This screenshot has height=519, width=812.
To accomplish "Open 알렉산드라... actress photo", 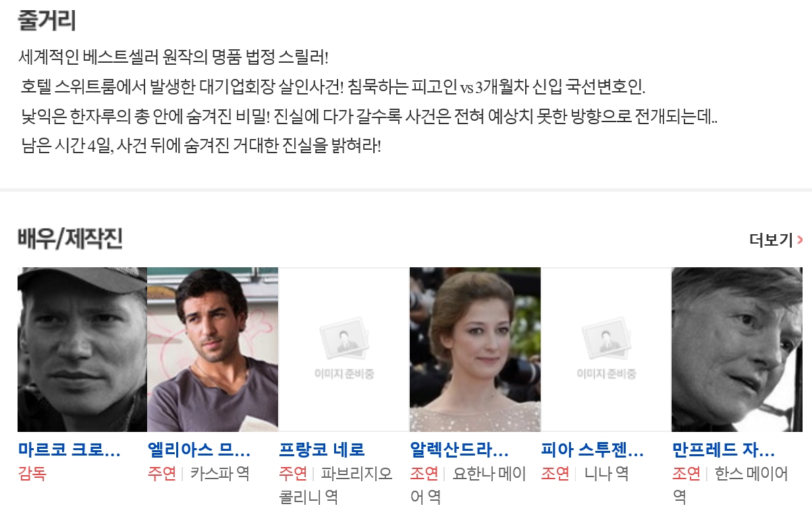I will pyautogui.click(x=475, y=350).
